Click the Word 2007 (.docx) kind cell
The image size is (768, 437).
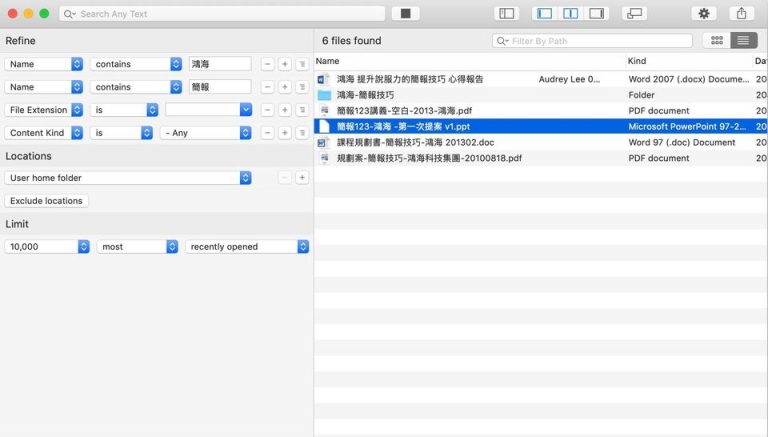tap(688, 79)
